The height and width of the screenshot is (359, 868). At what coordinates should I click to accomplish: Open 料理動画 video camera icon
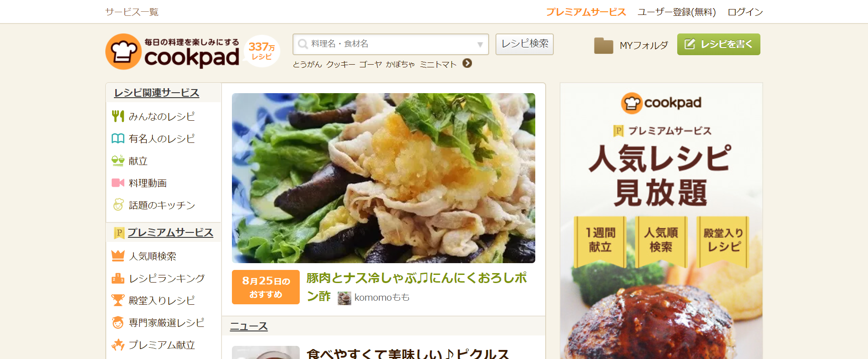(118, 183)
